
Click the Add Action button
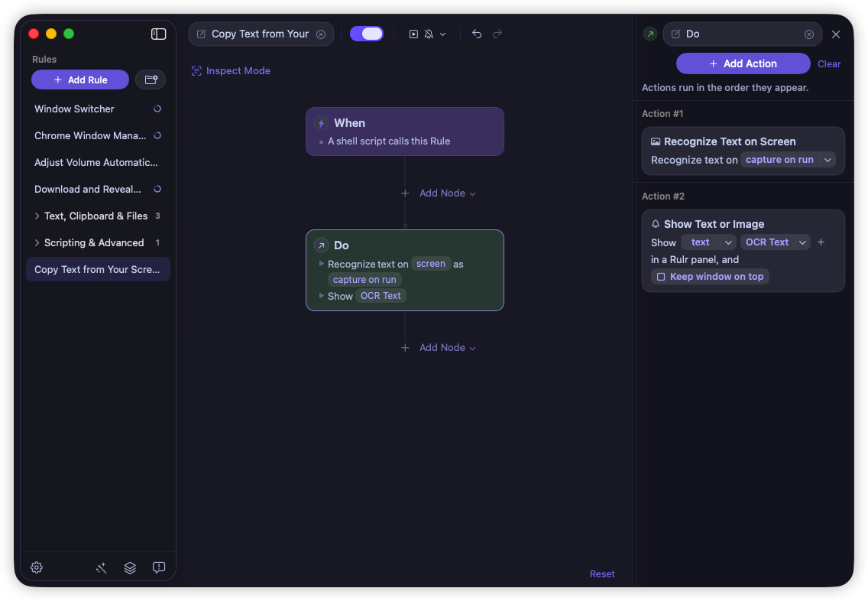(743, 63)
